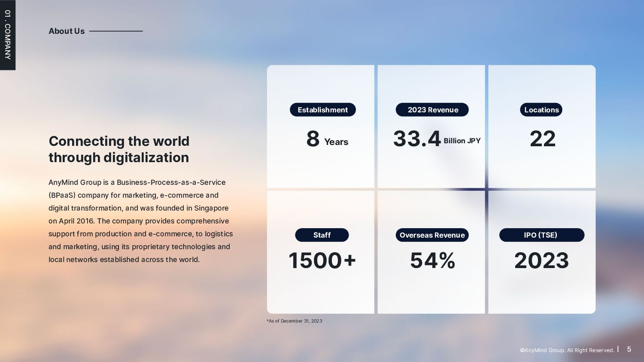644x362 pixels.
Task: Click the '2023' IPO year
Action: (542, 260)
